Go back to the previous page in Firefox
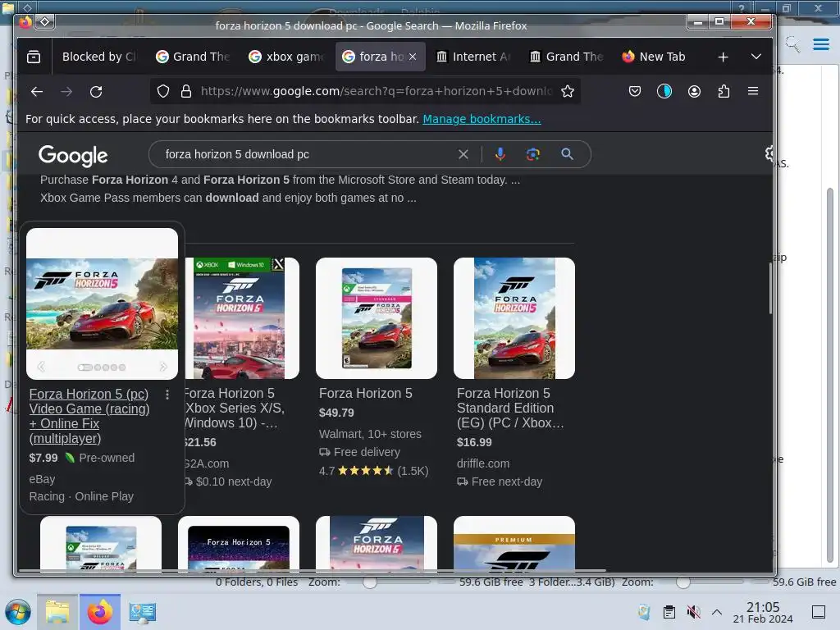 point(36,92)
